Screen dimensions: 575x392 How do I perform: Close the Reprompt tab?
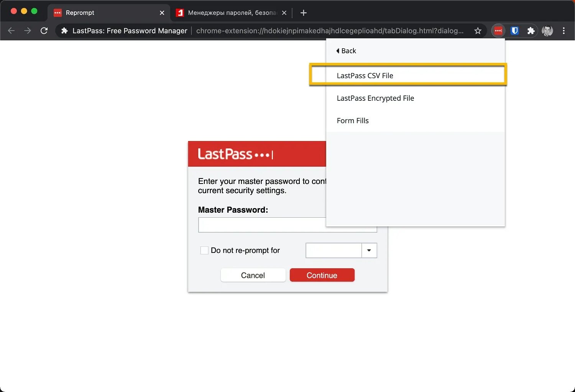tap(162, 13)
